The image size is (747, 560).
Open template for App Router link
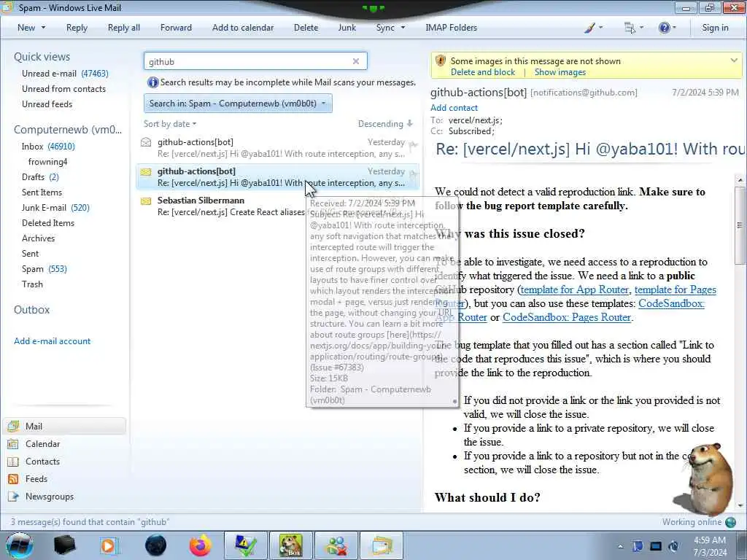[x=575, y=289]
